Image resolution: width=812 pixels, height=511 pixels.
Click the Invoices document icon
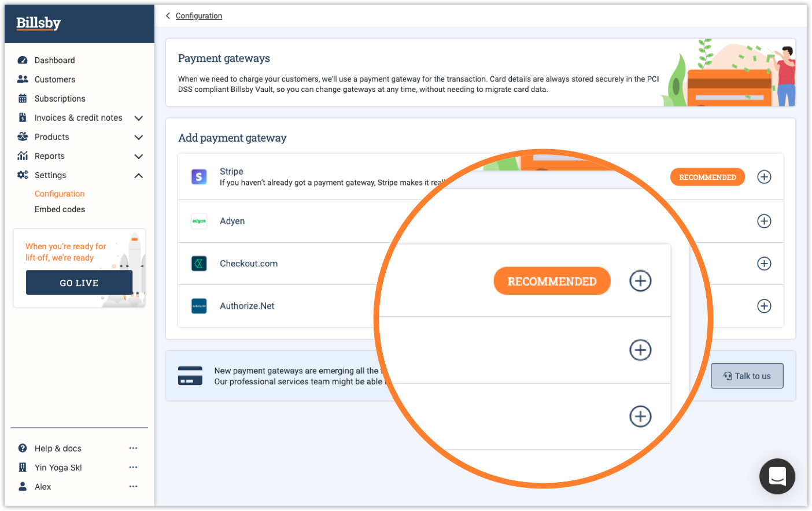point(23,117)
